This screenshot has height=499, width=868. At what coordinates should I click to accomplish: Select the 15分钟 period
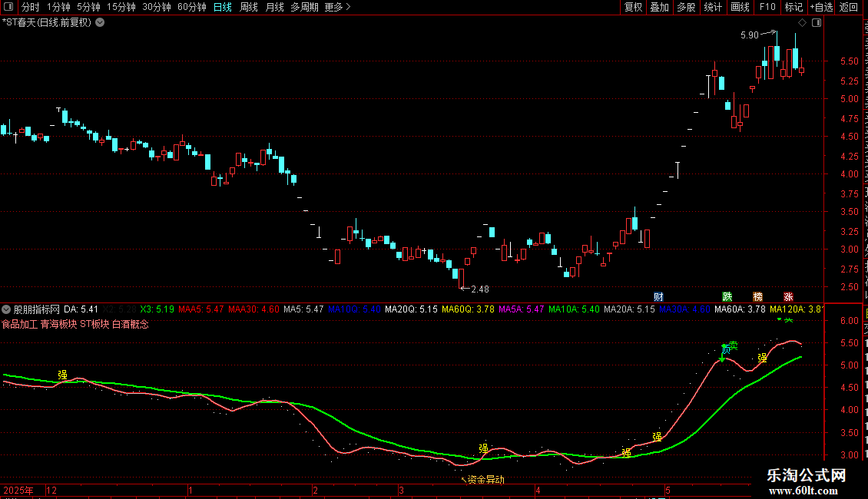coord(121,7)
